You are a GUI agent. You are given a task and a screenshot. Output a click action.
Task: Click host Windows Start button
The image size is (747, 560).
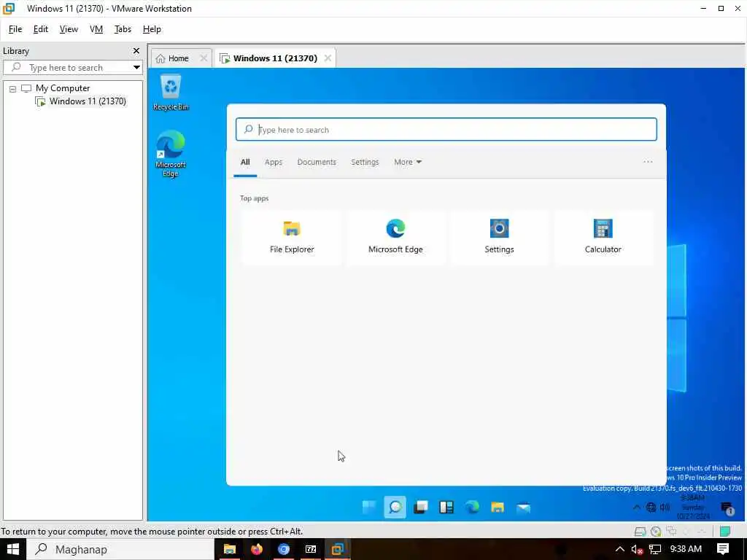click(13, 549)
